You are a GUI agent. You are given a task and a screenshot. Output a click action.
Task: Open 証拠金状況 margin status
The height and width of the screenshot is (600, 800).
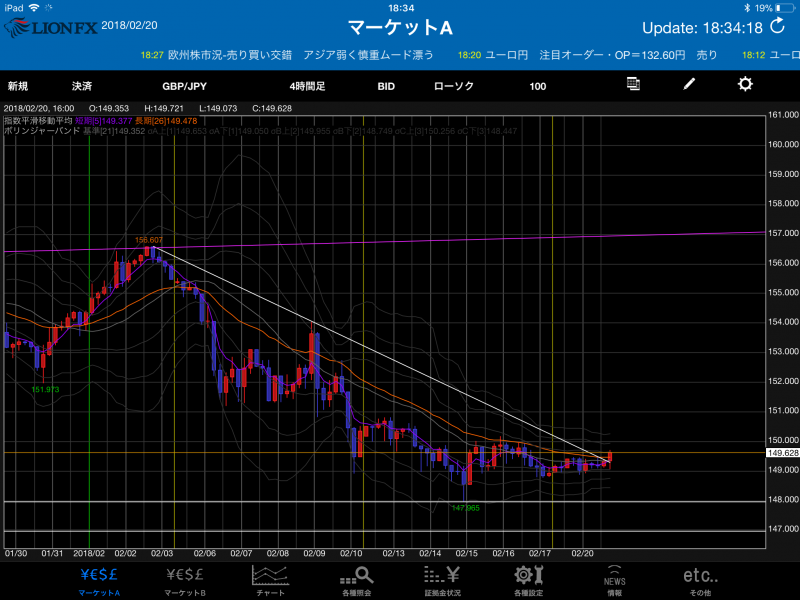coord(441,579)
